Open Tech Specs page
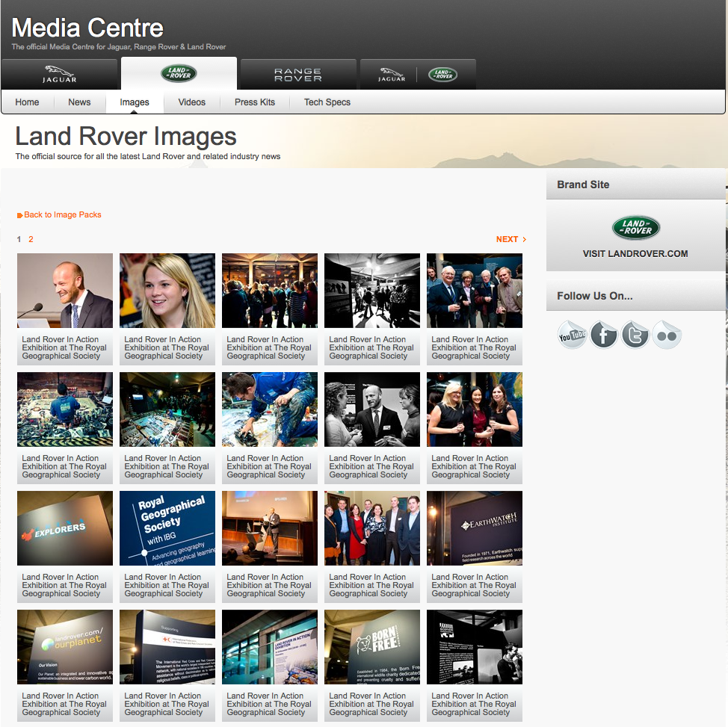 pyautogui.click(x=327, y=102)
